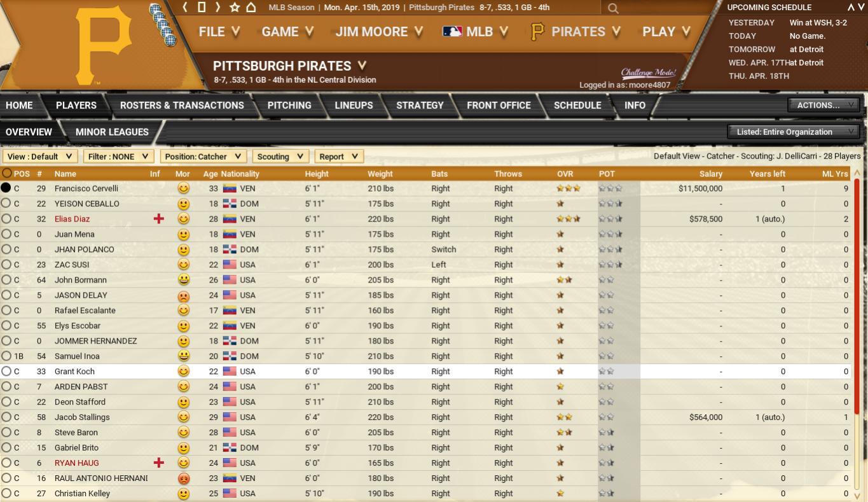Click Elias Diaz's potential star rating
The height and width of the screenshot is (502, 868).
610,219
